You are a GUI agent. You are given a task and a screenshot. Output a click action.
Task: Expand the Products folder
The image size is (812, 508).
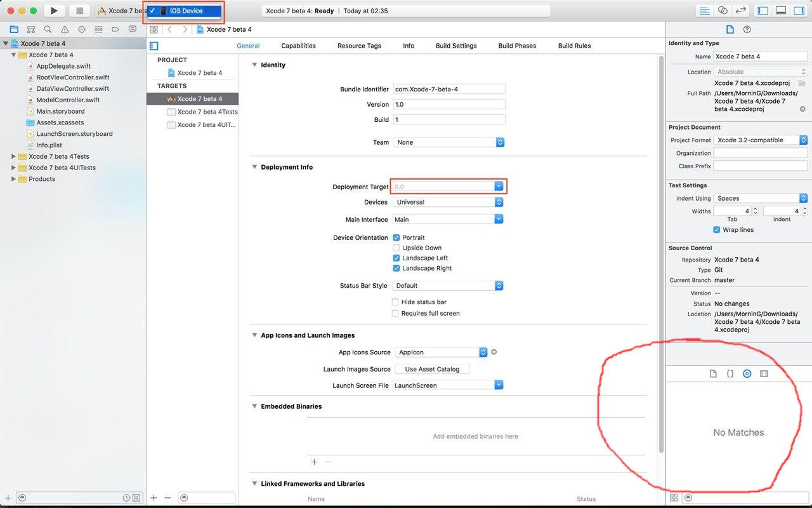click(x=14, y=179)
